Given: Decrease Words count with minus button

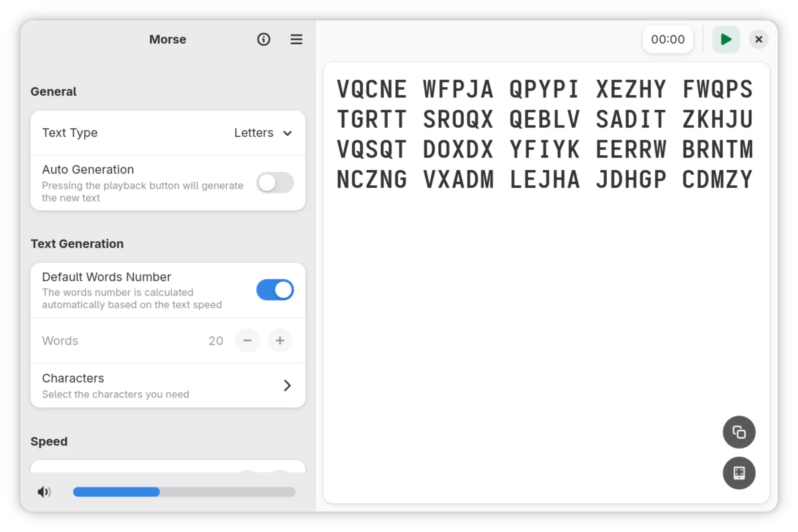Looking at the screenshot, I should [247, 340].
